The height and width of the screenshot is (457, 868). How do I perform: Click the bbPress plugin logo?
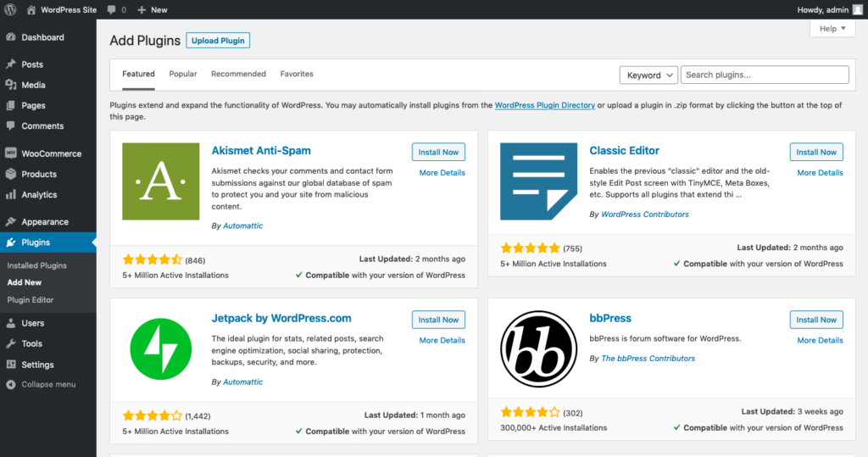[x=538, y=349]
